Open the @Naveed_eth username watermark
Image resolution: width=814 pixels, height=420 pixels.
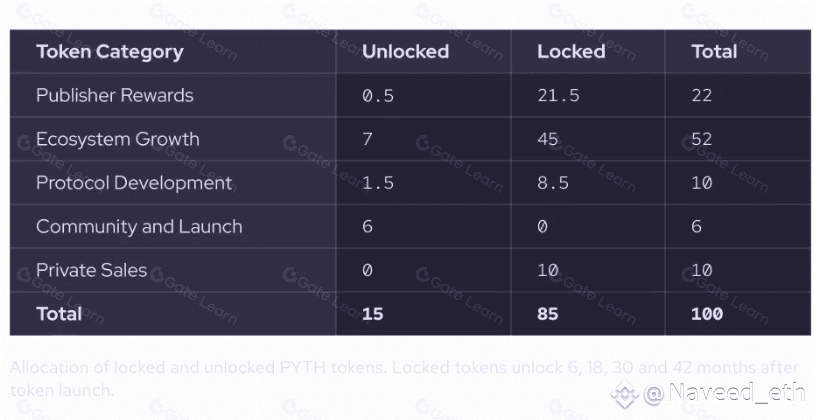pyautogui.click(x=724, y=393)
